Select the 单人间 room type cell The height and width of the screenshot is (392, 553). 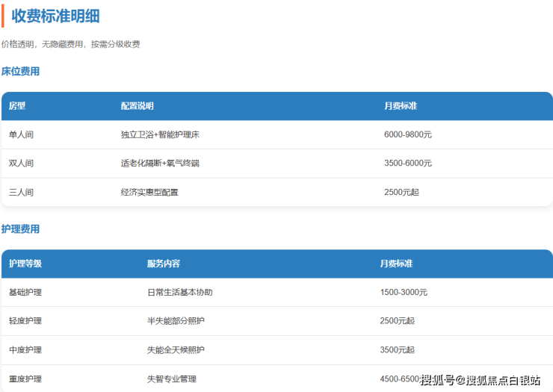coord(21,135)
